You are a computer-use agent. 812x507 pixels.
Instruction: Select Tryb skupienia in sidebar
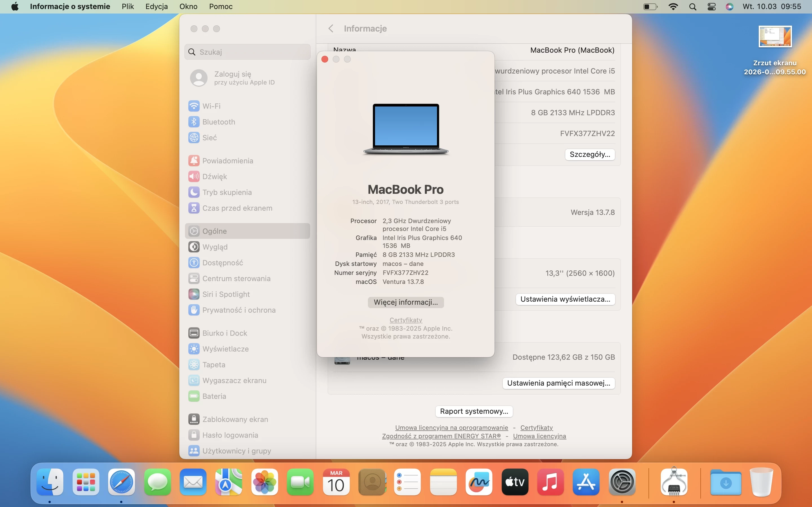(x=227, y=192)
